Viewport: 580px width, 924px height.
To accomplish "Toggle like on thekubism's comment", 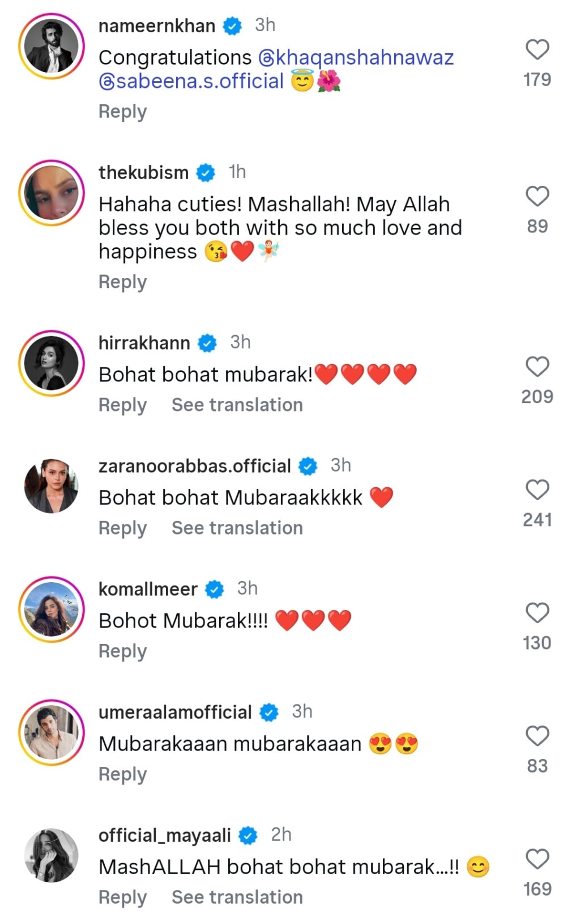I will coord(537,196).
